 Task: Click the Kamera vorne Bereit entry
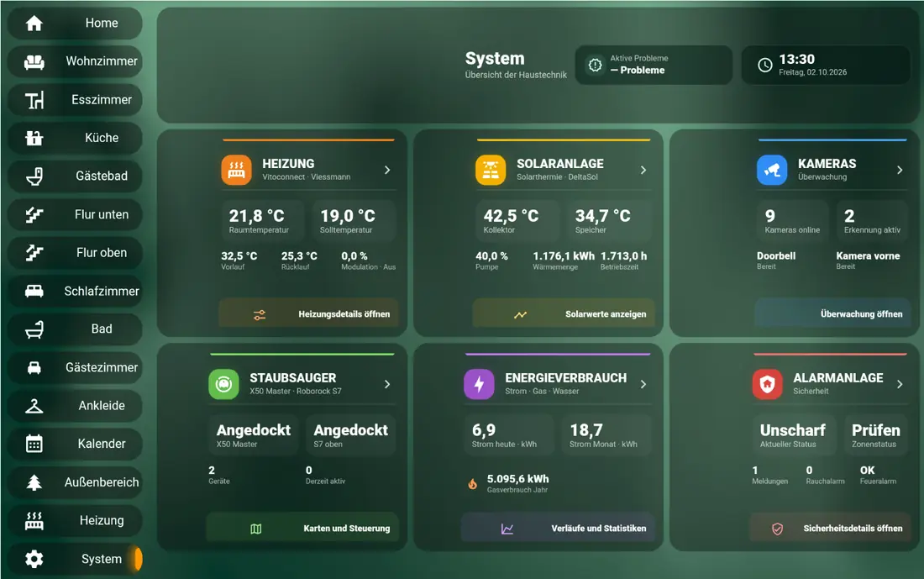pos(868,260)
